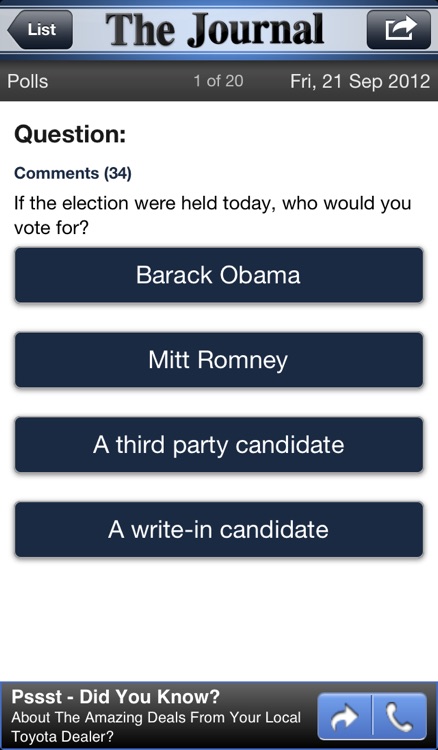This screenshot has width=438, height=750.
Task: Tap the Question: heading
Action: (70, 135)
